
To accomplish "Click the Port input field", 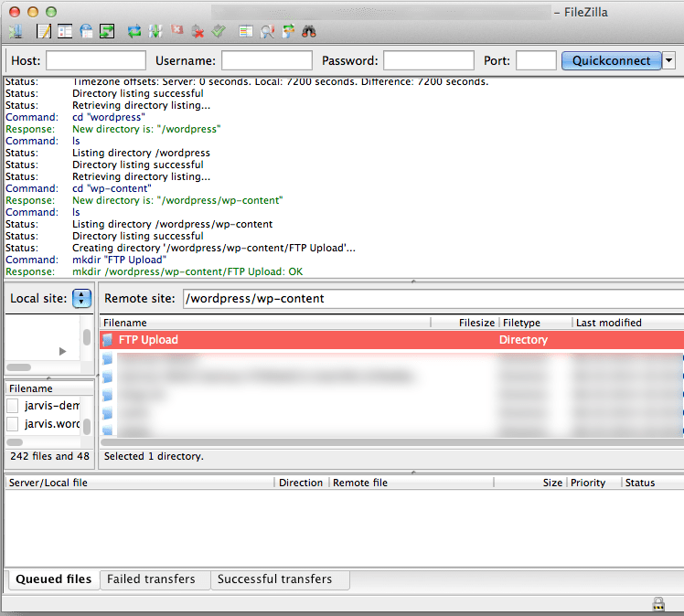I will coord(536,60).
